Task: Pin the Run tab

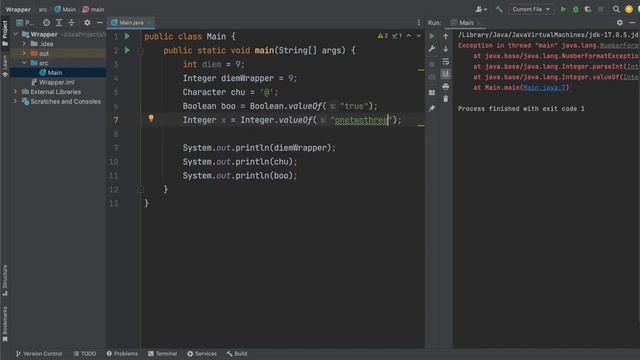Action: click(x=432, y=108)
